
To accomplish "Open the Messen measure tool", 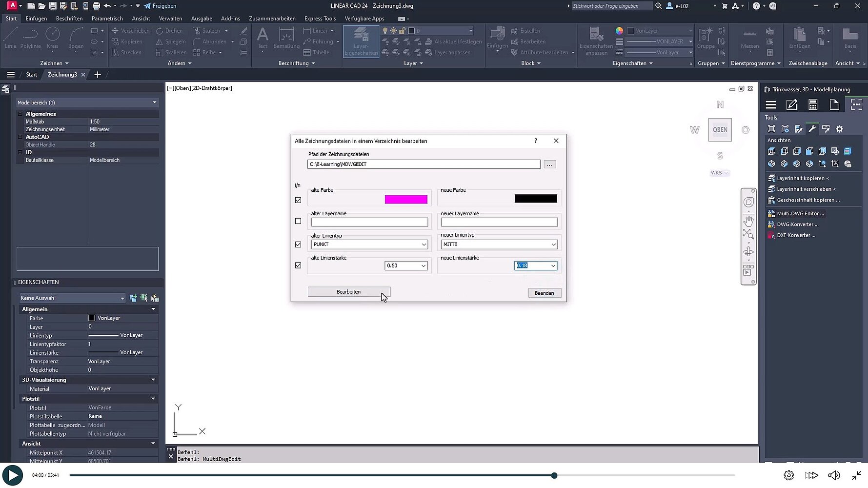I will tap(749, 39).
